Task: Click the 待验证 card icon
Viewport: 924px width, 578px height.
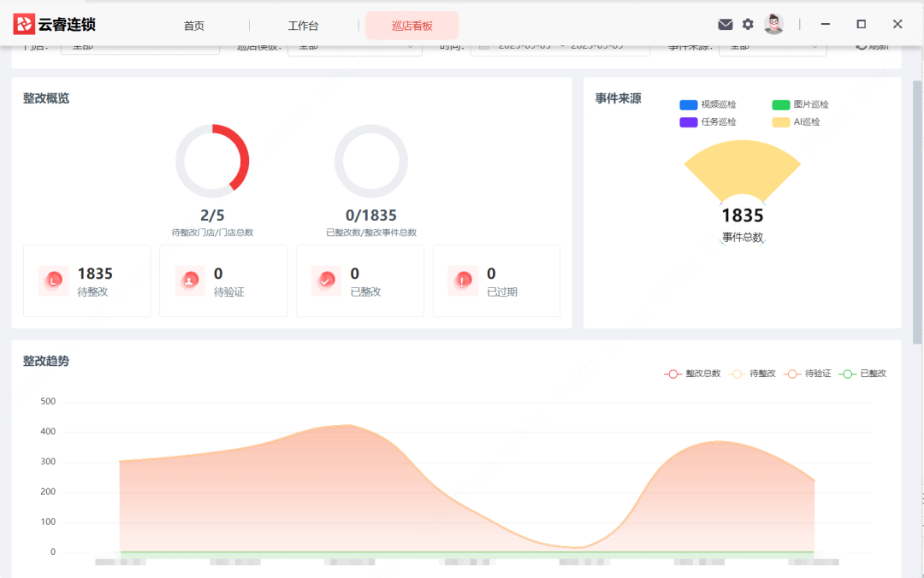Action: pos(190,280)
